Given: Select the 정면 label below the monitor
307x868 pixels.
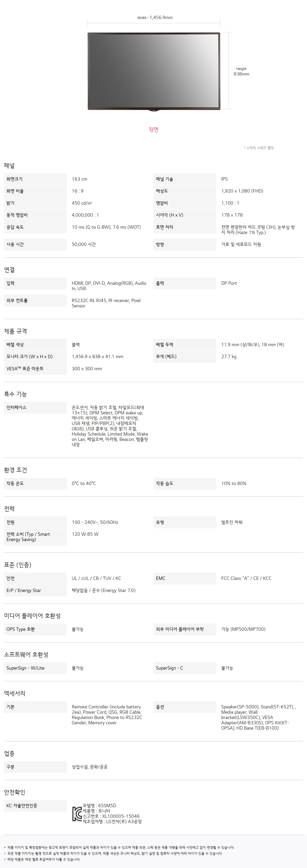Looking at the screenshot, I should (153, 129).
